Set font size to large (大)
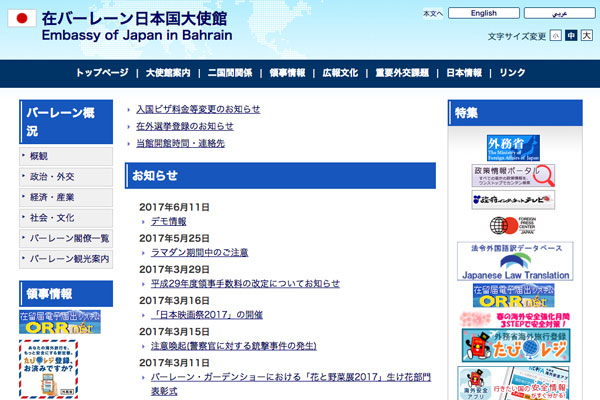Image resolution: width=600 pixels, height=400 pixels. coord(587,36)
